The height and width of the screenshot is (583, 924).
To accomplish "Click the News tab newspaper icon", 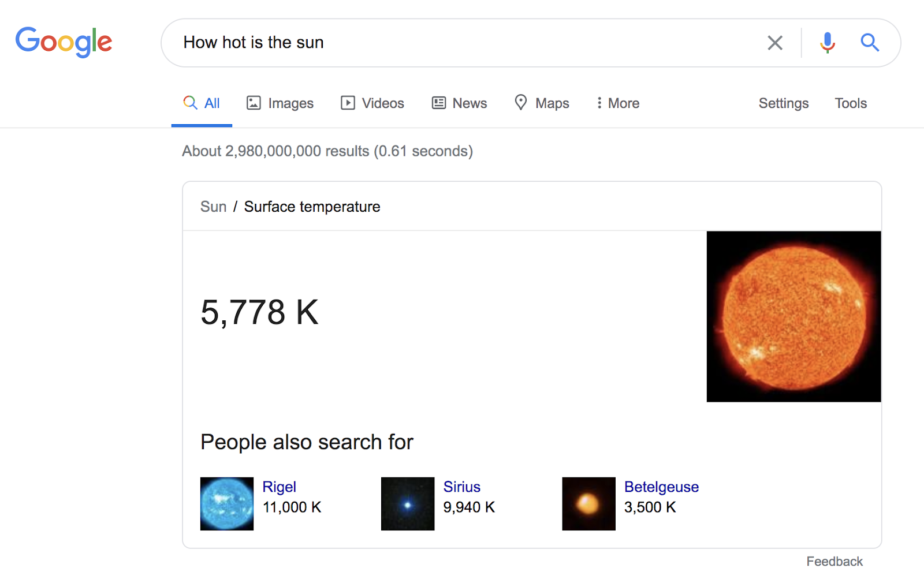I will pos(439,103).
